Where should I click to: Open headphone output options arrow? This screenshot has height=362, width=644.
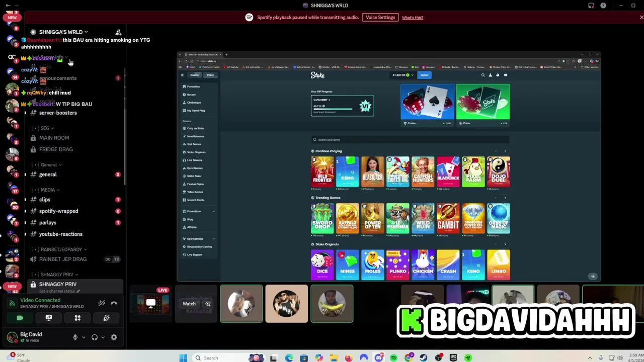pyautogui.click(x=103, y=337)
